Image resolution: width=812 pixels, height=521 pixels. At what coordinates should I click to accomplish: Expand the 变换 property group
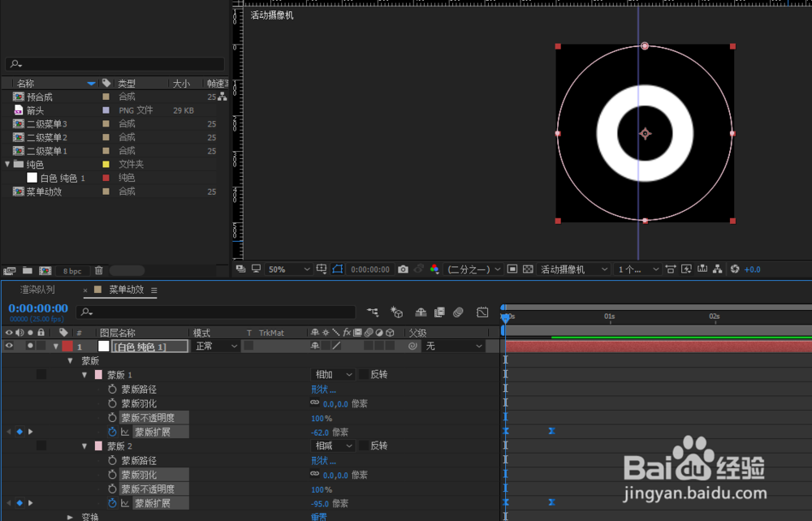[71, 517]
